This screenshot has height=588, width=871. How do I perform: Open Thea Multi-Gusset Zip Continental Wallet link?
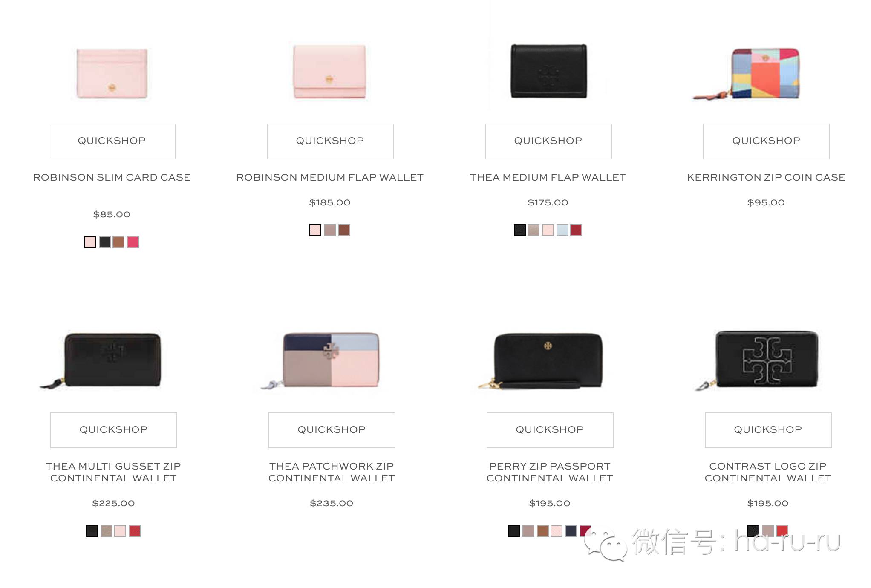[113, 472]
